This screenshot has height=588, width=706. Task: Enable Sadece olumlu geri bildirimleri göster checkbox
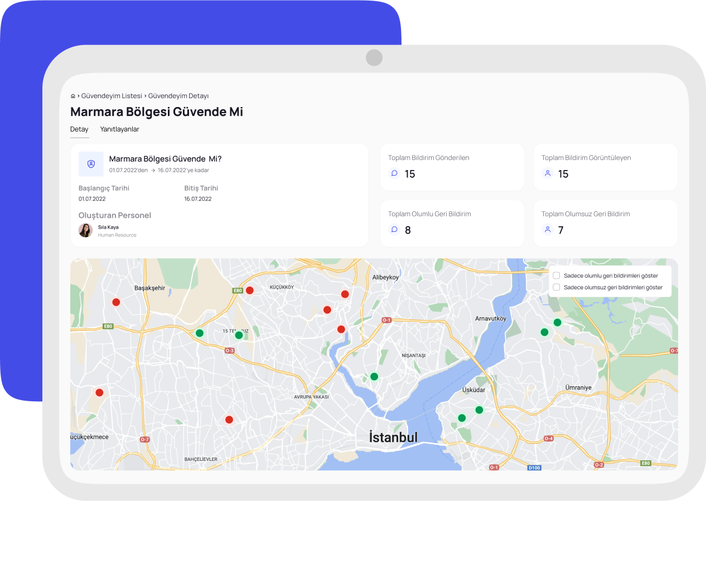(x=557, y=275)
